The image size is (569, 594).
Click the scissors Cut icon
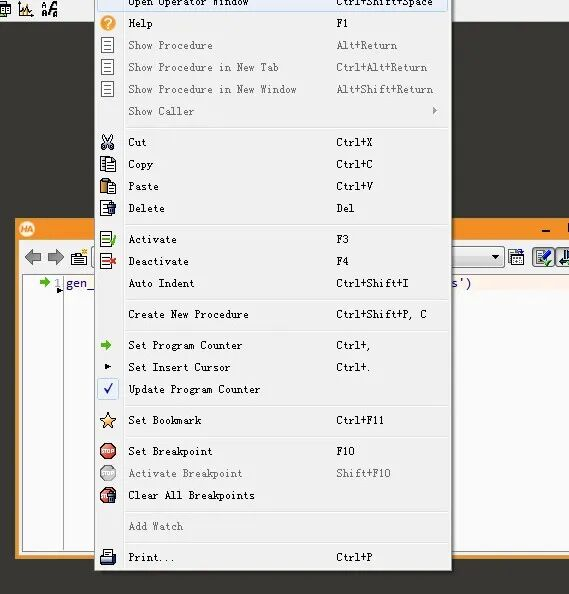[x=108, y=142]
